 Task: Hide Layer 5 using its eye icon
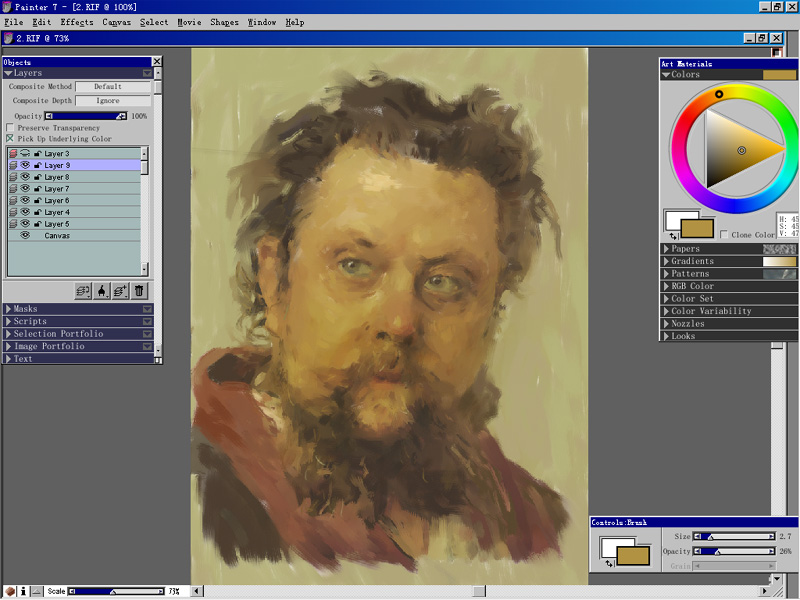[25, 223]
